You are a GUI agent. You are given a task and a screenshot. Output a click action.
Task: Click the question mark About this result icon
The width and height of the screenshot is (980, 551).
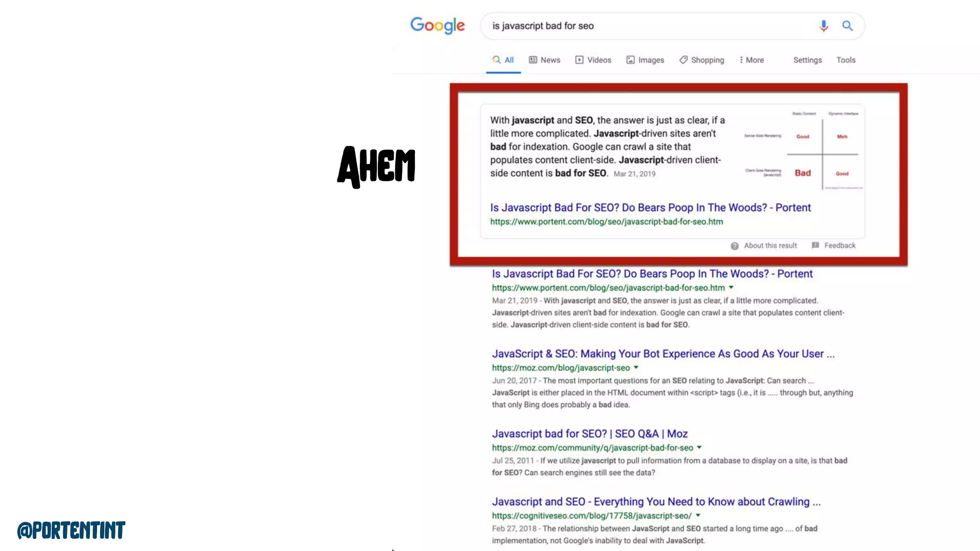pyautogui.click(x=735, y=246)
